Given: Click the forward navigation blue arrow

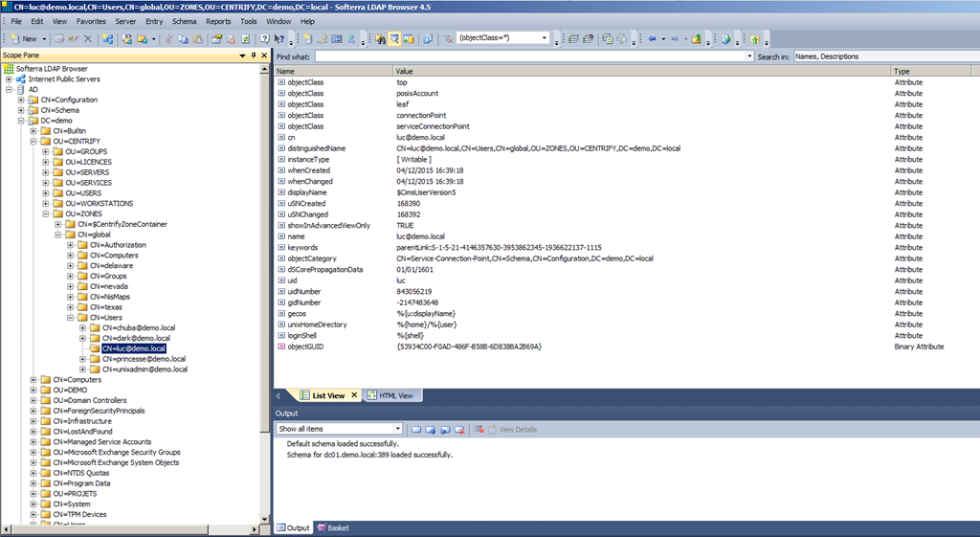Looking at the screenshot, I should click(675, 38).
